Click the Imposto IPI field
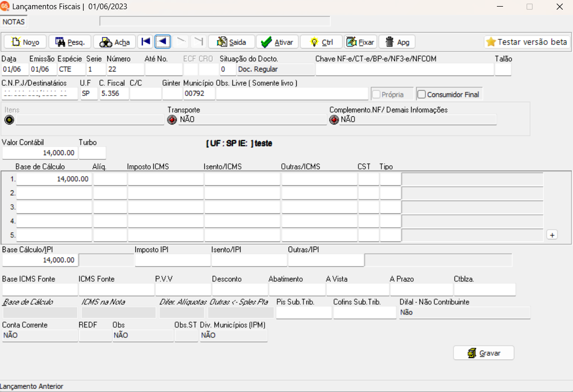 click(173, 260)
